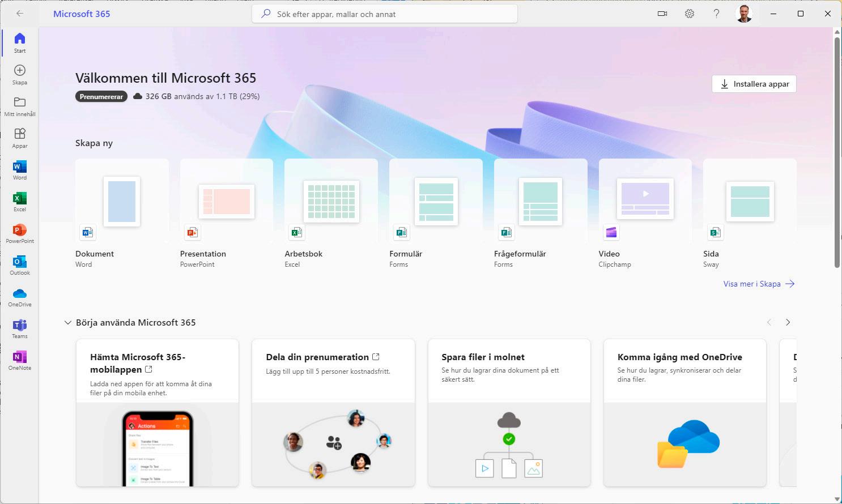Create new Clipchamp Video thumbnail

645,198
